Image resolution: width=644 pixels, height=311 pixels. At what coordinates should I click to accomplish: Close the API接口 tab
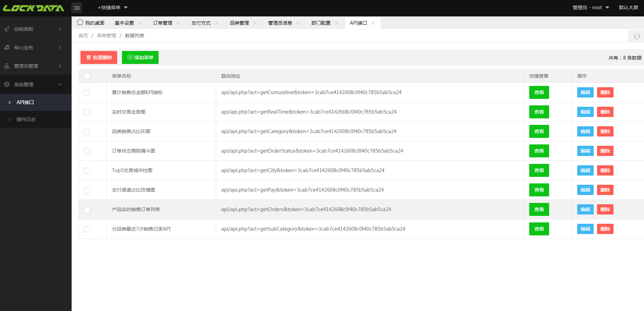click(373, 23)
